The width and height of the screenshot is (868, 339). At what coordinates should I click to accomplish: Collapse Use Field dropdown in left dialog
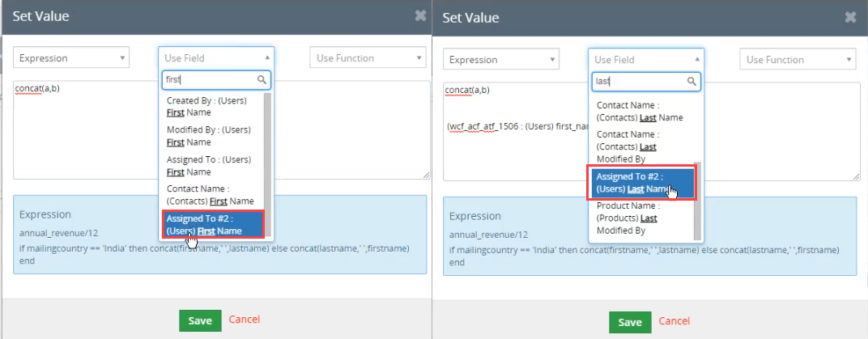tap(216, 58)
